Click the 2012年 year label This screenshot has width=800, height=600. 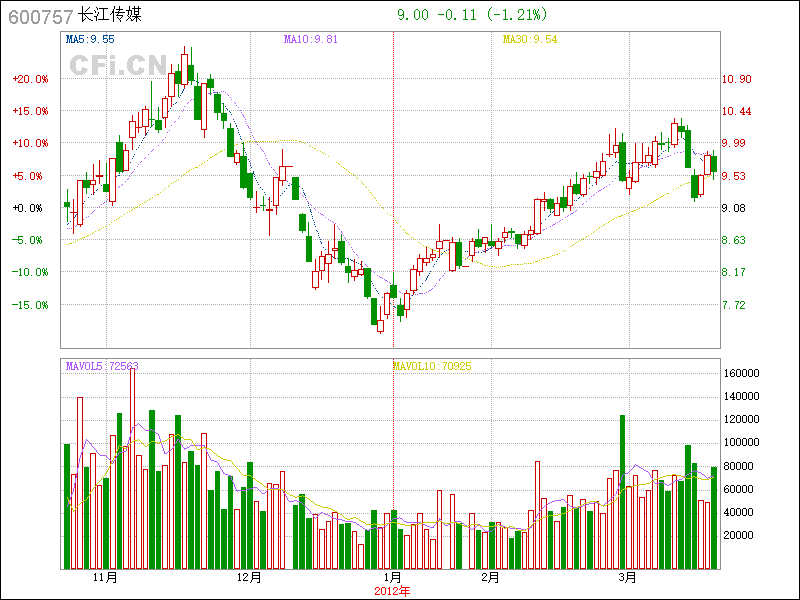coord(393,590)
